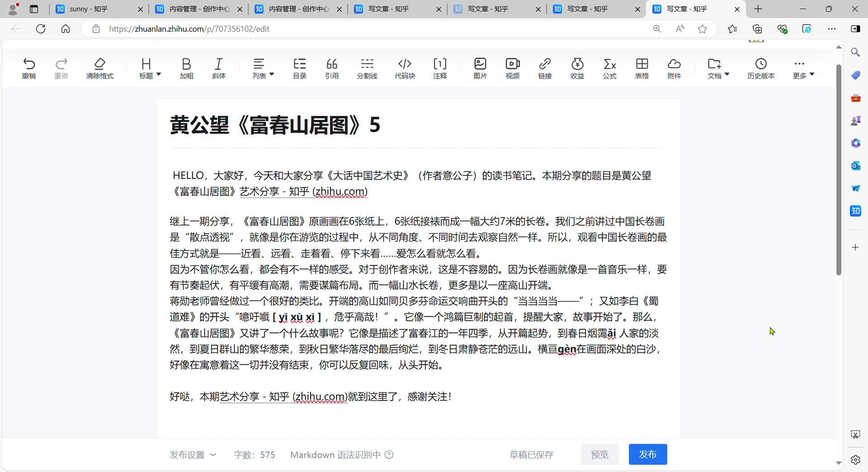
Task: Click the 草稿已保存 status text
Action: pos(532,455)
